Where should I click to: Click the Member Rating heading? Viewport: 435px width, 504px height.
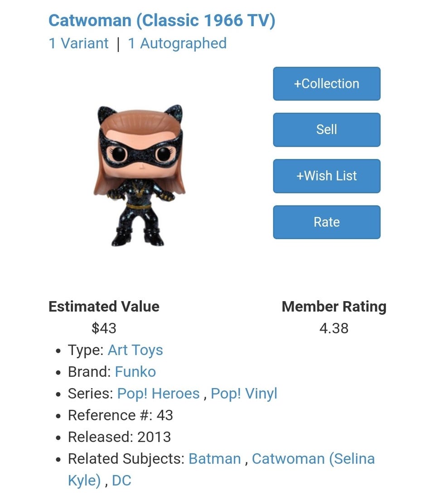333,307
